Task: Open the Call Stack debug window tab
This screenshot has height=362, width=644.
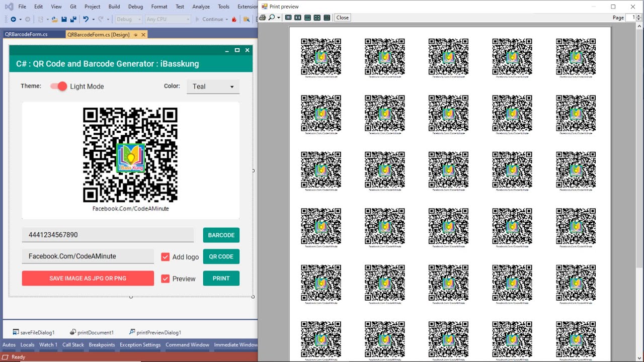Action: [x=73, y=345]
